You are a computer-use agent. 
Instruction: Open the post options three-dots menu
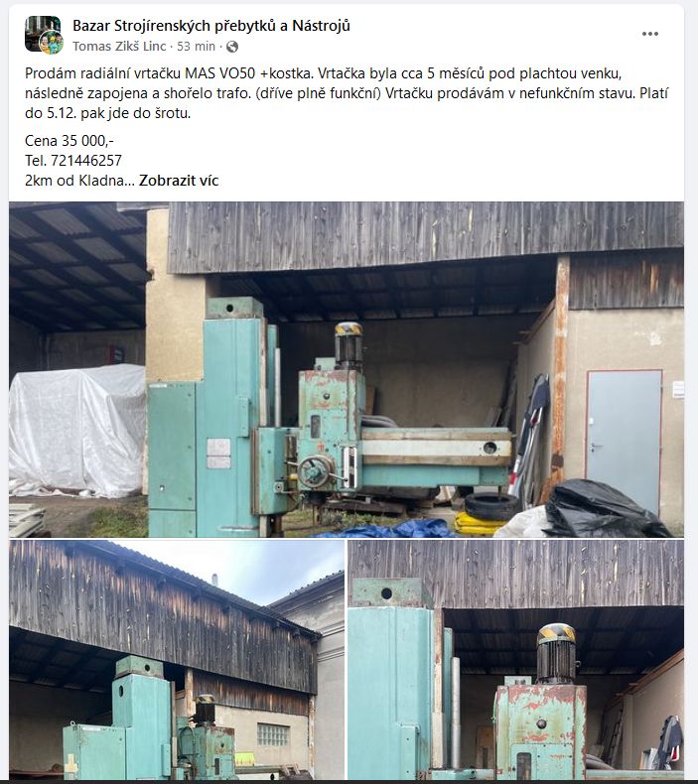[649, 34]
